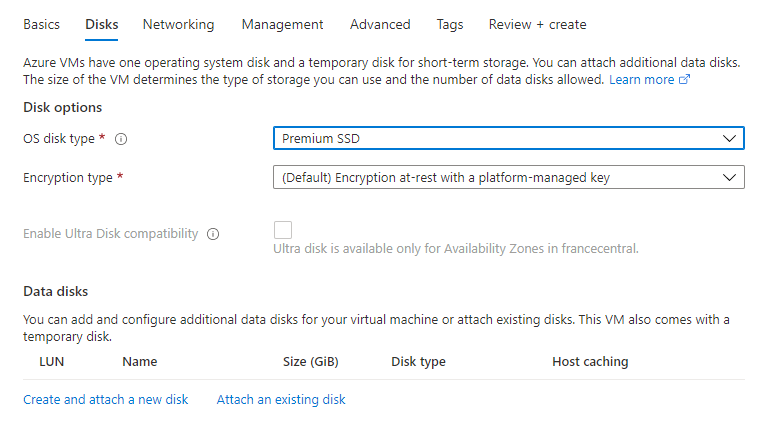The height and width of the screenshot is (437, 771).
Task: Switch to the Basics tab
Action: (x=41, y=24)
